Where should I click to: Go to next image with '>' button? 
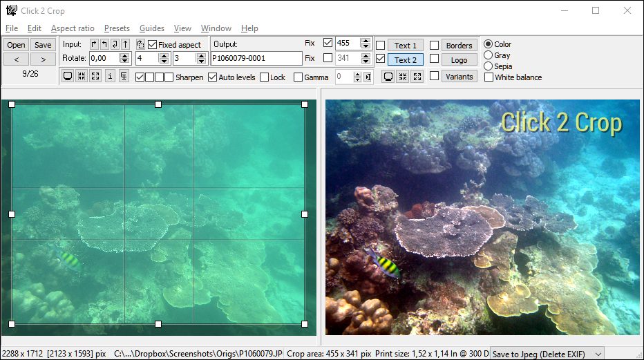43,59
